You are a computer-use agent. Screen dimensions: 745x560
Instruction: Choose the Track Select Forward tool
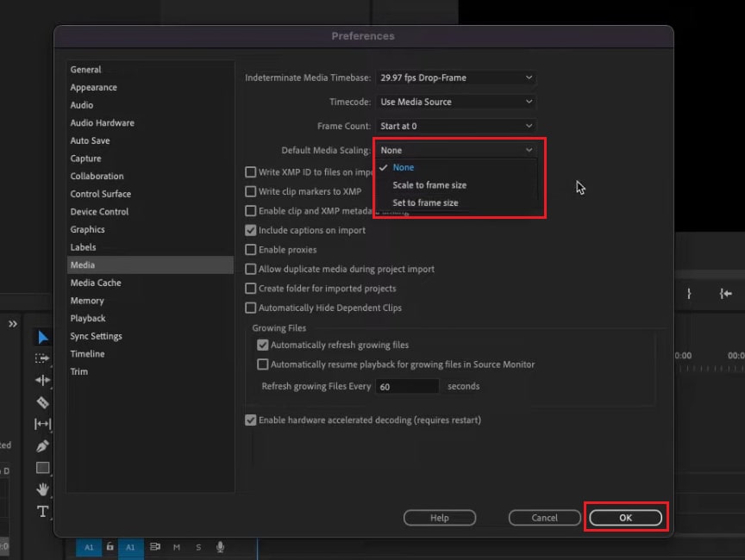pos(42,358)
